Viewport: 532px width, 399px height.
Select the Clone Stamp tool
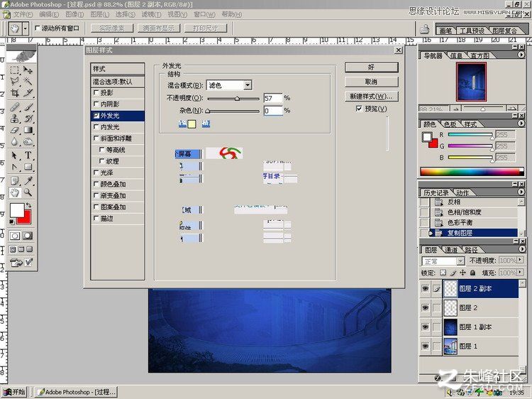tap(14, 119)
